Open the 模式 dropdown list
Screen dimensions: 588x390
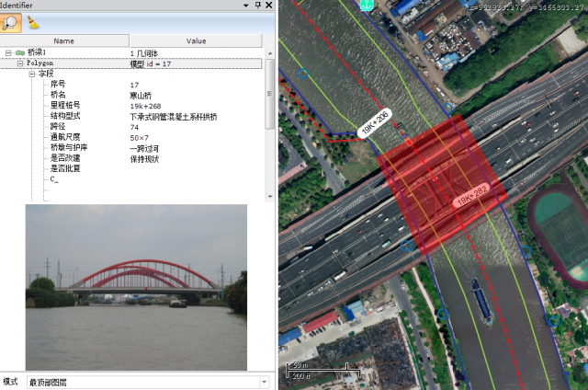pyautogui.click(x=265, y=381)
